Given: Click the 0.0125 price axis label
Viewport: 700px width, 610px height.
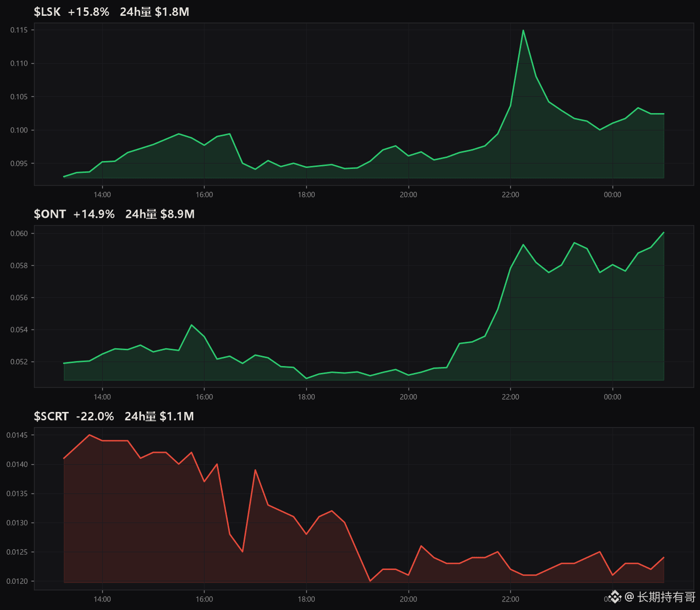Looking at the screenshot, I should 18,552.
